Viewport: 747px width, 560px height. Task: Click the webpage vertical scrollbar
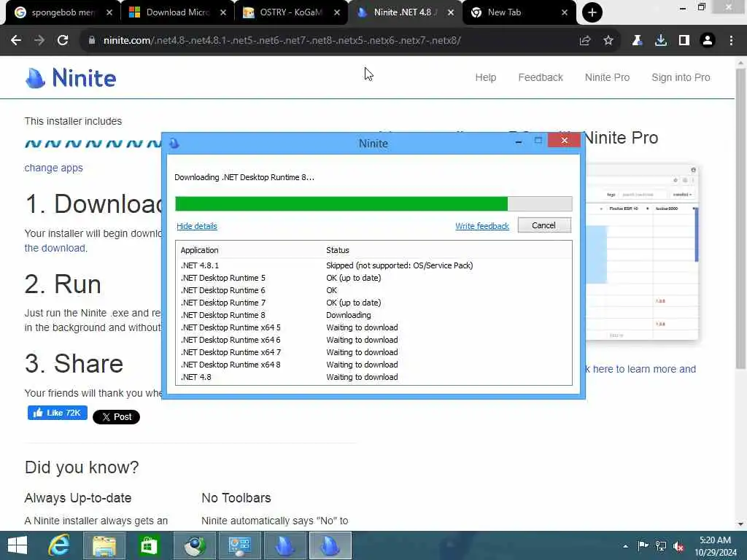(740, 219)
